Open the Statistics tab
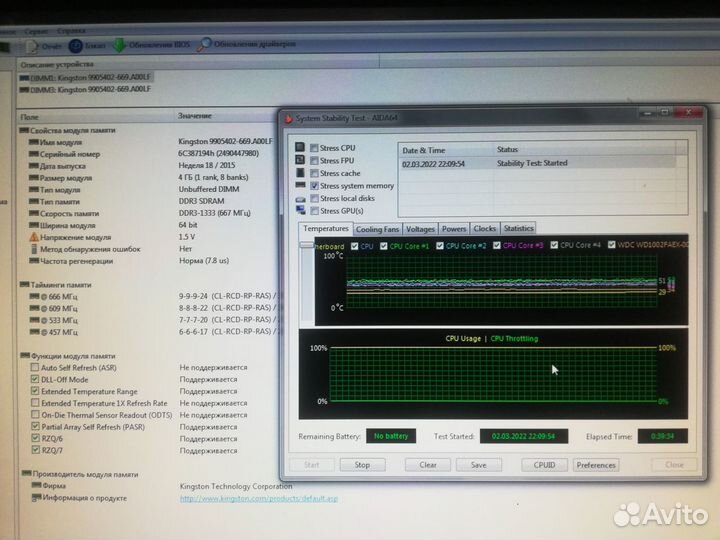 (518, 228)
